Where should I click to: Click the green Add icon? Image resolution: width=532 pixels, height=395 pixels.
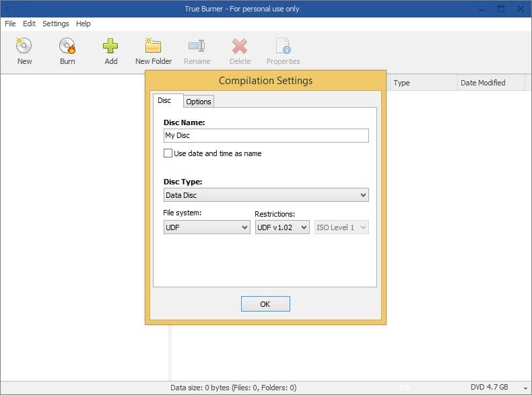click(110, 46)
